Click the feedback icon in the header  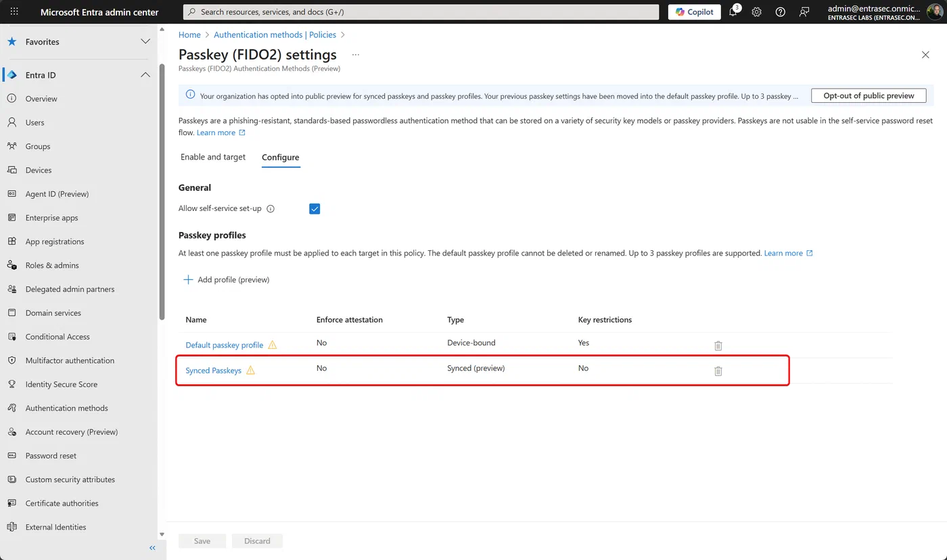tap(804, 12)
